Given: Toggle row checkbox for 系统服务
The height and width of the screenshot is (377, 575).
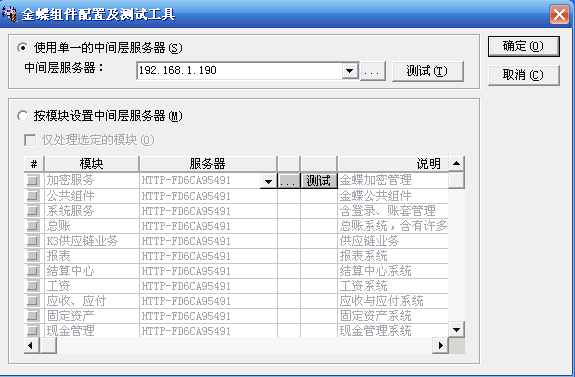Looking at the screenshot, I should [33, 211].
